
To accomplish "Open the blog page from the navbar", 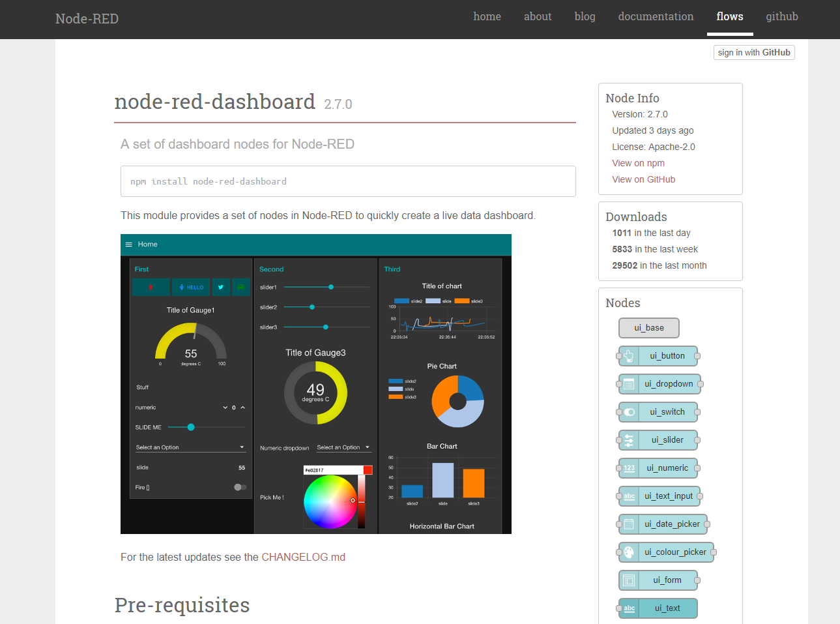I will click(585, 16).
